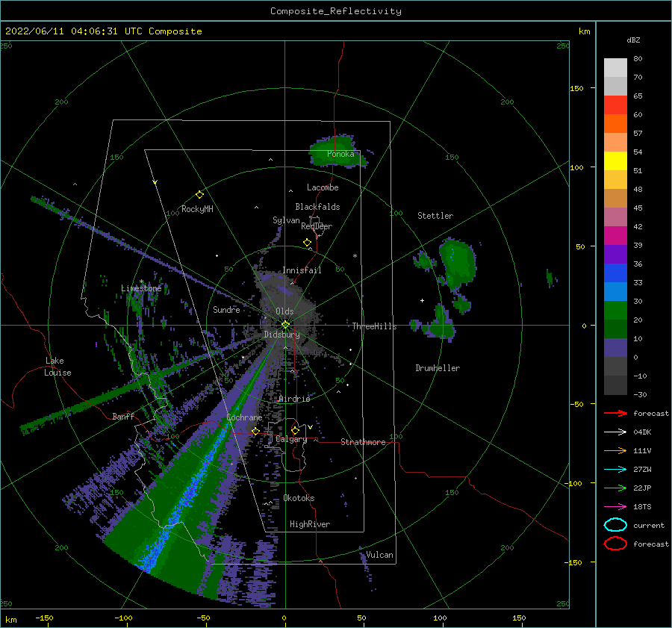Click the Olds town label
This screenshot has width=672, height=628.
(x=284, y=311)
